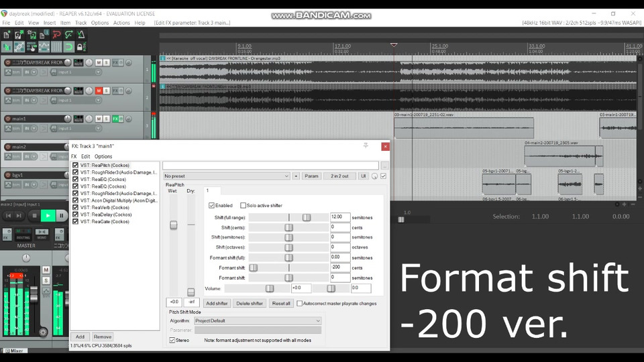Mute the main1 track
This screenshot has width=644, height=362.
click(99, 119)
